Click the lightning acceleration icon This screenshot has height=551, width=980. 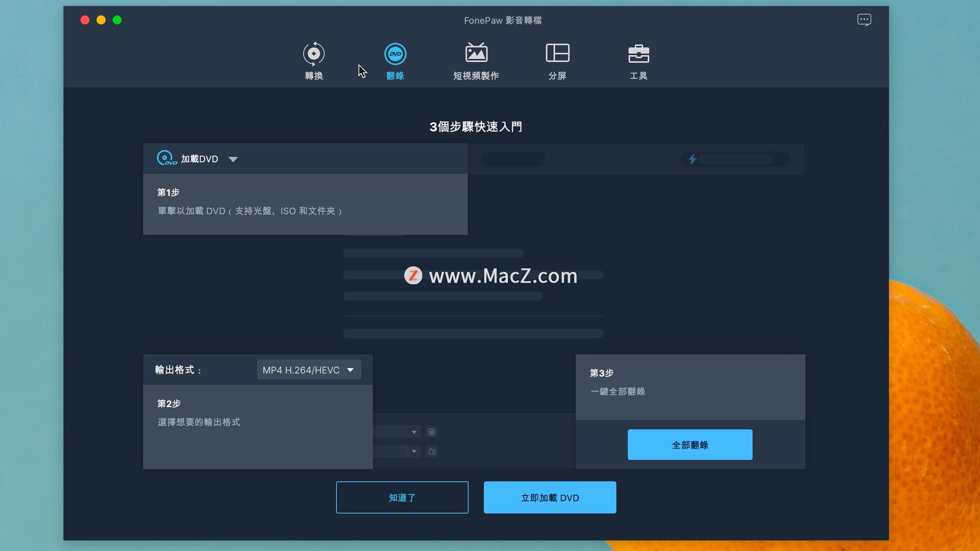tap(692, 159)
